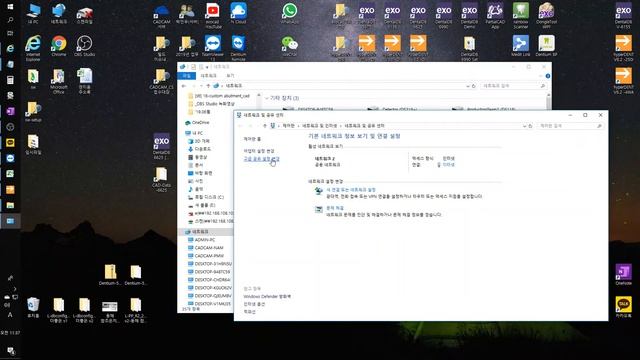The image size is (640, 360).
Task: Open the '내 PC' desktop icon
Action: click(33, 12)
